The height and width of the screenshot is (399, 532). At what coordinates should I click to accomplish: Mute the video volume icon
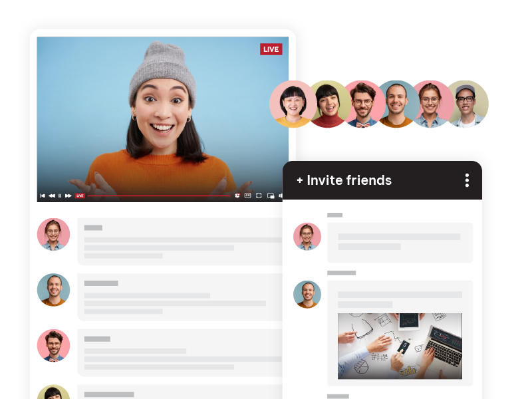click(x=281, y=196)
